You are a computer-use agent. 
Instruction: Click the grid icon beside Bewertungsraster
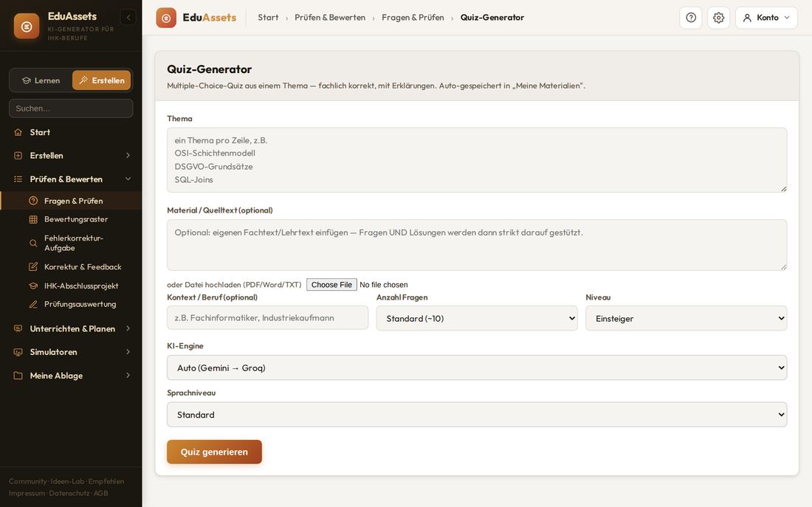[33, 220]
